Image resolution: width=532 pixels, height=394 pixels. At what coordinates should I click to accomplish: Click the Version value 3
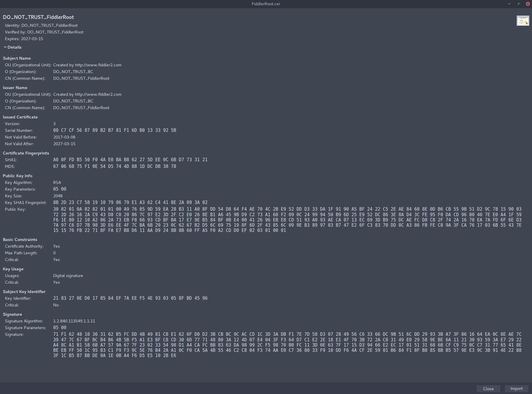(54, 124)
